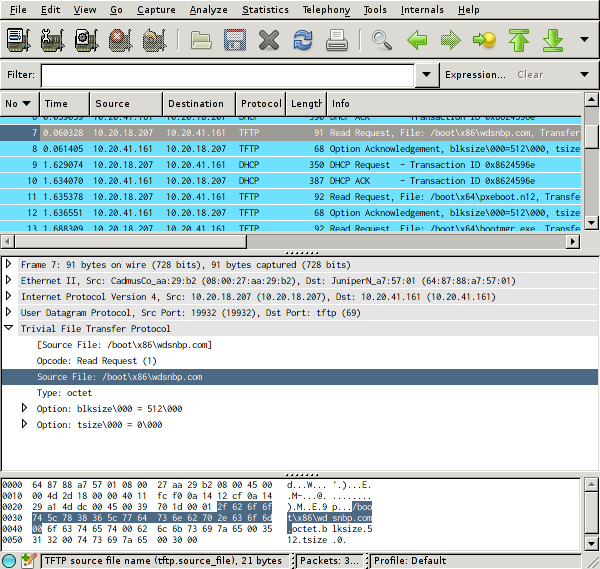
Task: Open the capture interfaces list icon
Action: tap(18, 41)
